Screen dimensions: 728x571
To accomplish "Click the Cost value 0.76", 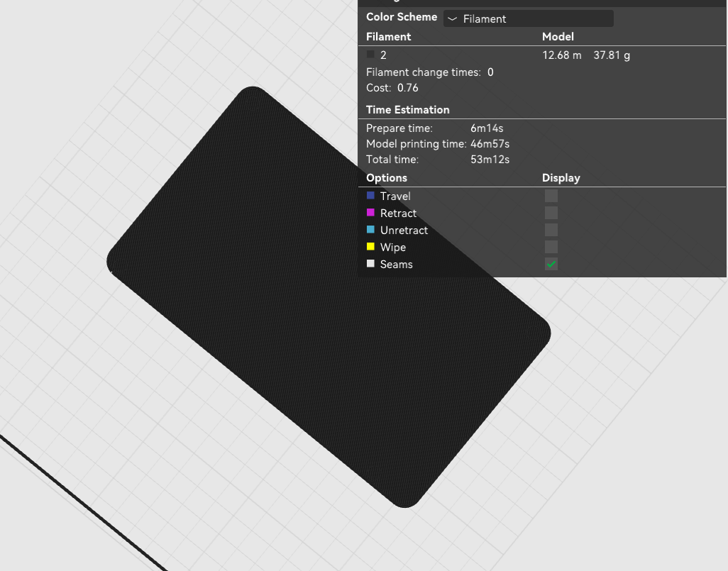I will click(x=408, y=88).
